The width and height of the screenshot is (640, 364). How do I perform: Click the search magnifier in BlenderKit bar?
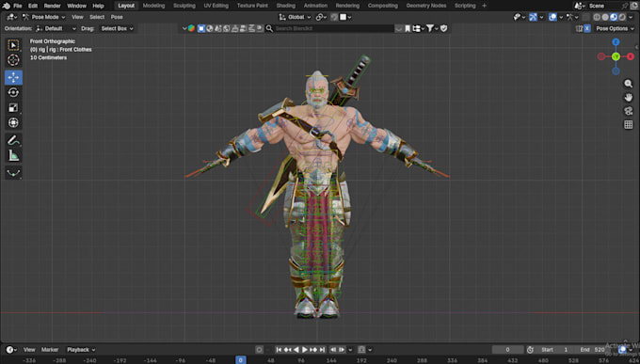pyautogui.click(x=269, y=28)
